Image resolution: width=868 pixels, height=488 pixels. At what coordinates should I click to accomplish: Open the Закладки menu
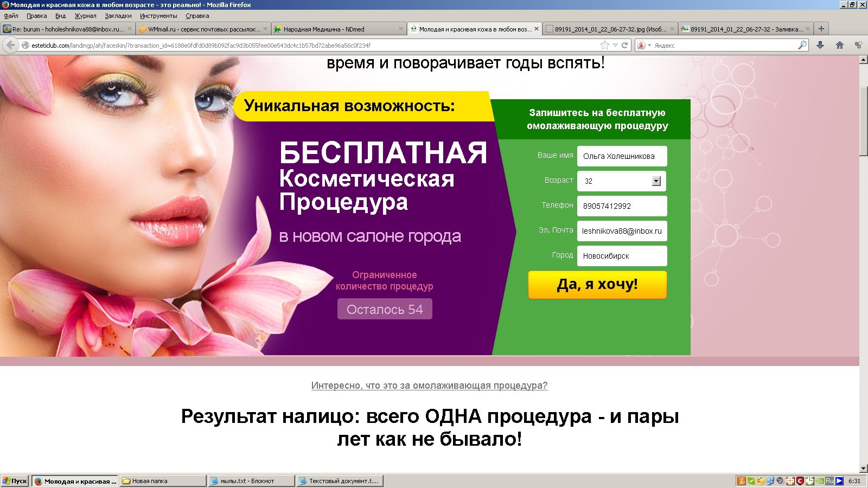(x=118, y=16)
